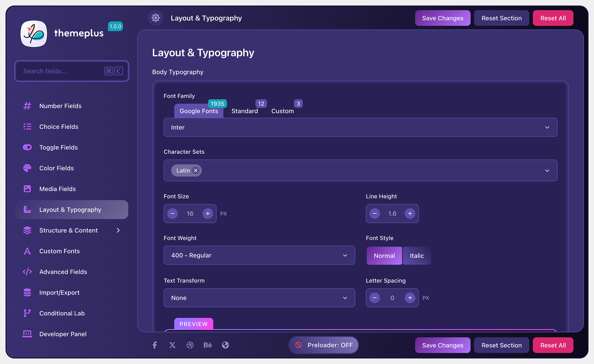Image resolution: width=594 pixels, height=364 pixels.
Task: Open Color Fields in sidebar
Action: pyautogui.click(x=72, y=168)
